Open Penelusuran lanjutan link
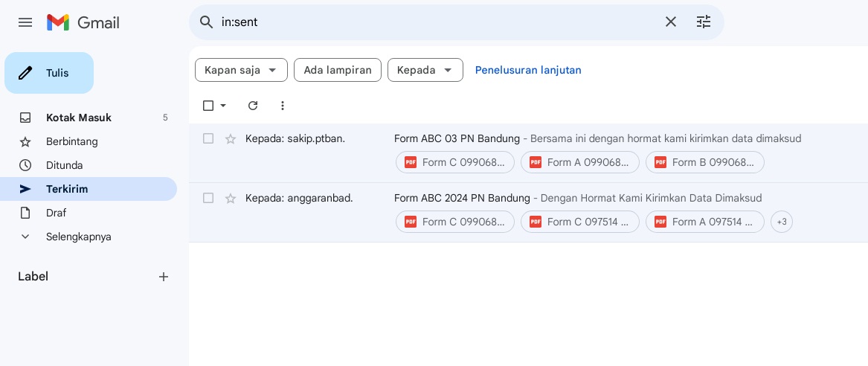 (x=528, y=70)
